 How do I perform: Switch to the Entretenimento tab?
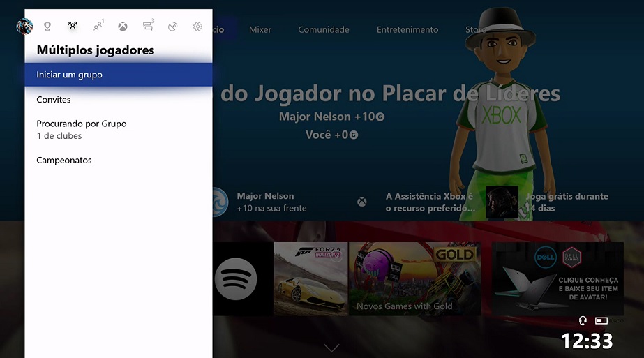(x=407, y=30)
